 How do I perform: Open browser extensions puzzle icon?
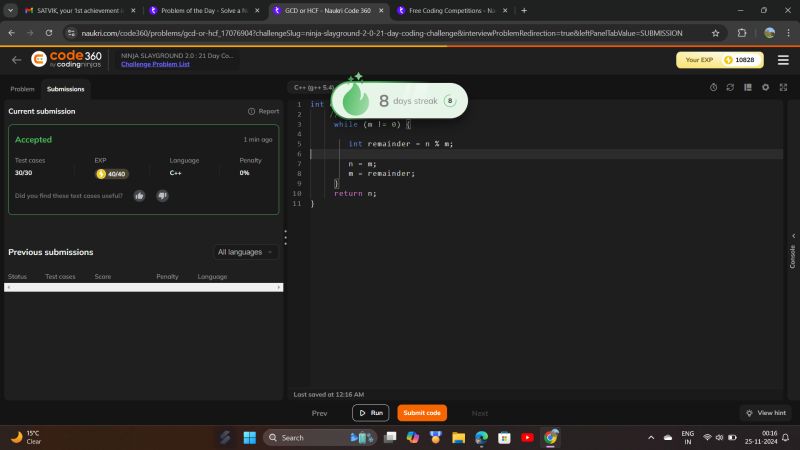point(742,33)
